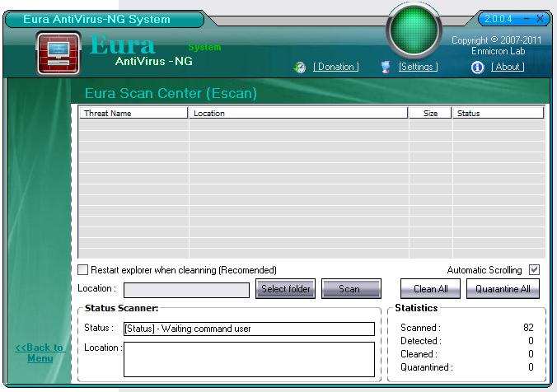
Task: Click the Eura firewall computer logo icon
Action: [x=59, y=54]
